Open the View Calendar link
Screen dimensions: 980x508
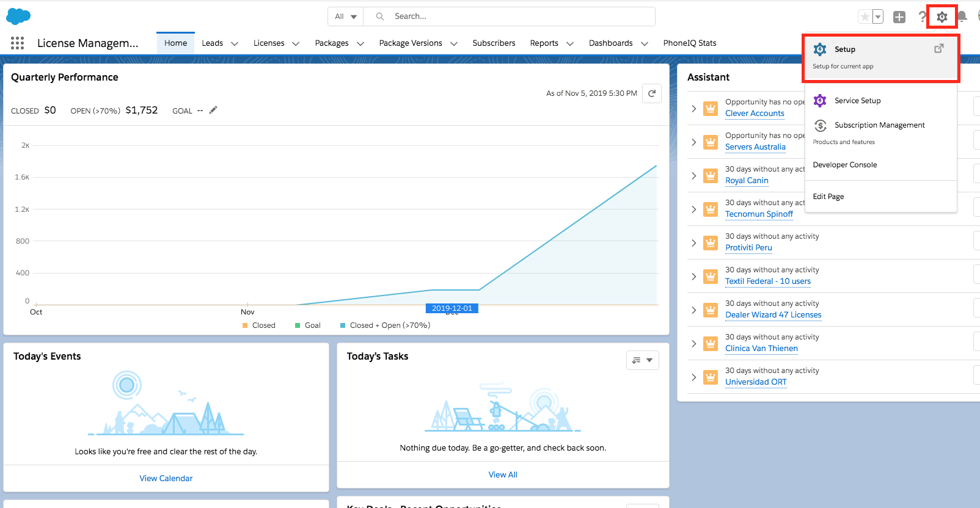click(166, 479)
